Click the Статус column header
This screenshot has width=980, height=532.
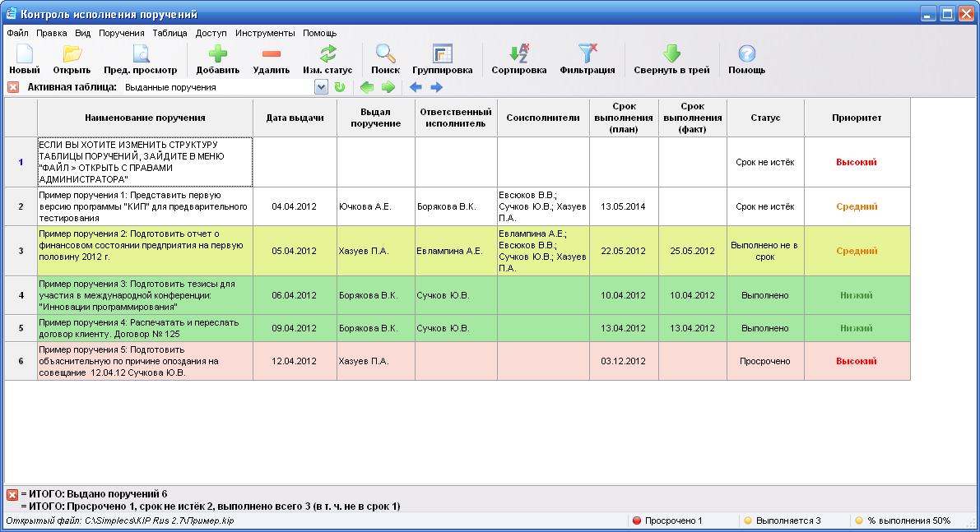click(765, 118)
